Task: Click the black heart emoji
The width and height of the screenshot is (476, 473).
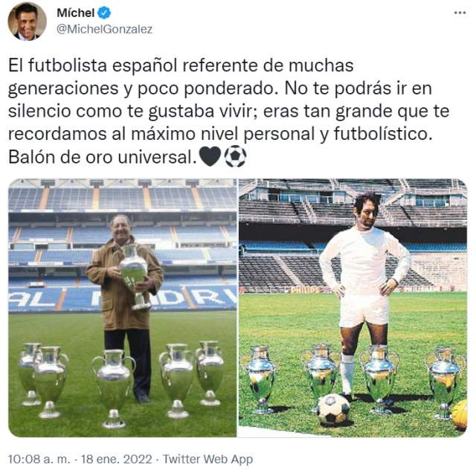Action: click(x=210, y=157)
